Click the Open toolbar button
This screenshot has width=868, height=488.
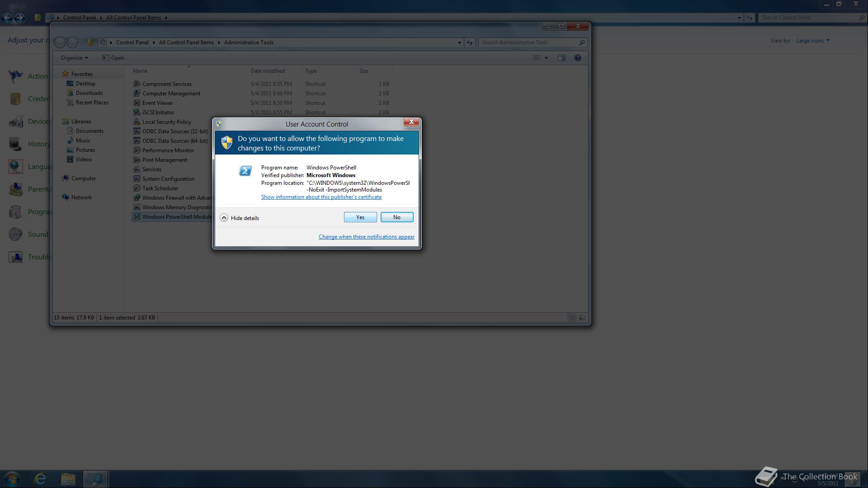[113, 58]
